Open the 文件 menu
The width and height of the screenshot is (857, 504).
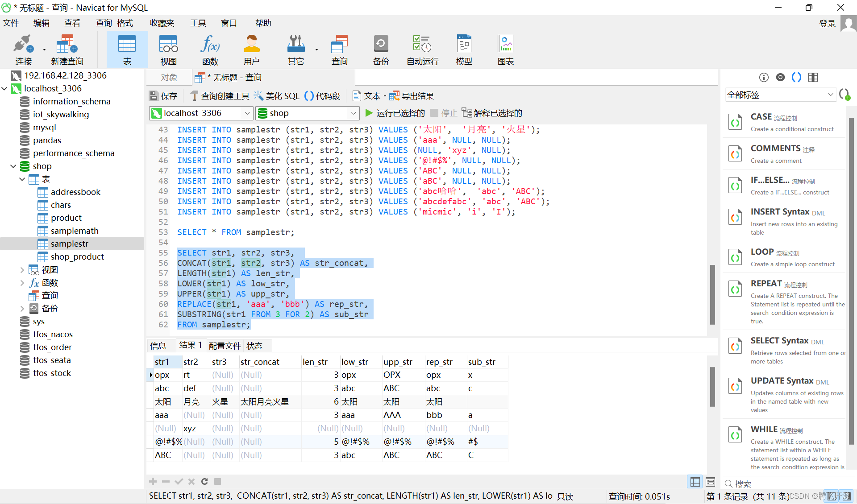click(x=11, y=23)
